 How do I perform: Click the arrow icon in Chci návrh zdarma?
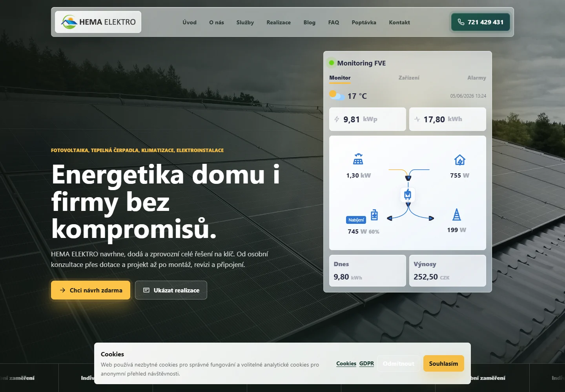pos(63,290)
